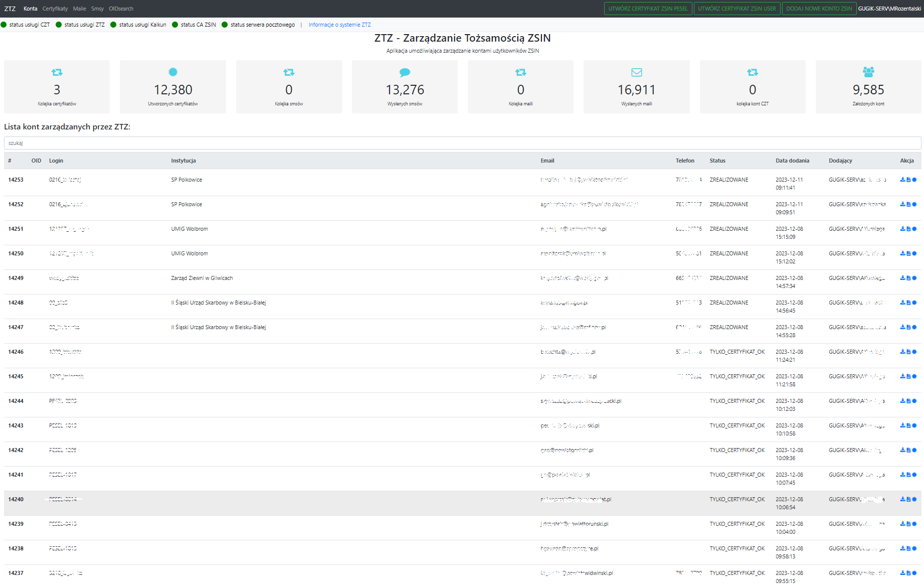Click status serwera pocztowego indicator
The width and height of the screenshot is (924, 585).
pyautogui.click(x=258, y=25)
